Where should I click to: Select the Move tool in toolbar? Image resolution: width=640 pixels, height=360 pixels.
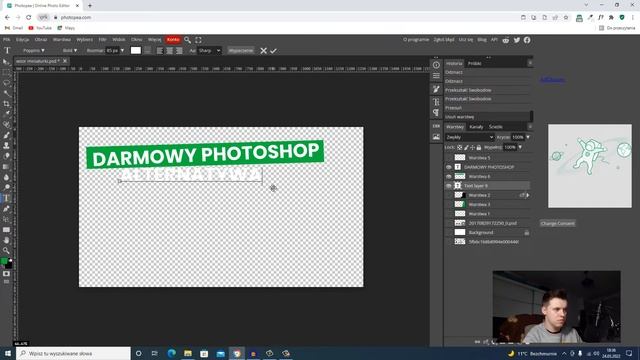tap(6, 62)
